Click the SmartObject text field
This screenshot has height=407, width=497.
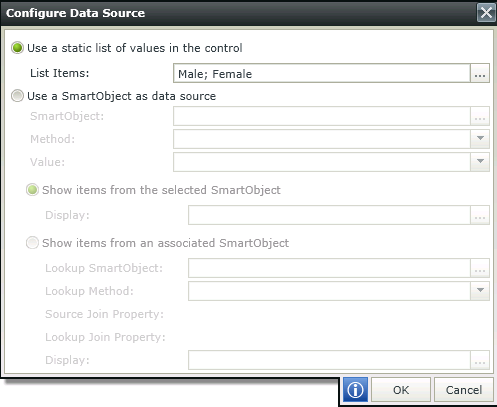pos(322,116)
